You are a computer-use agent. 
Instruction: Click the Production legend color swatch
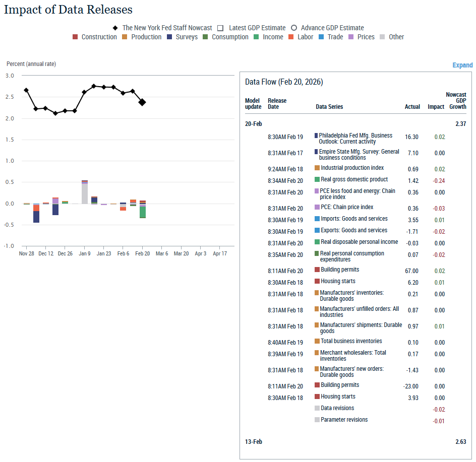[125, 37]
